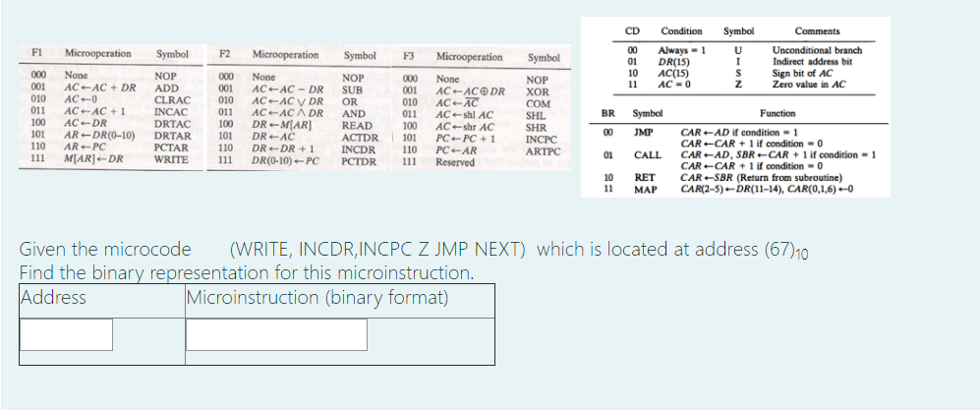Click 'Unconditional branch' comment text
980x410 pixels.
click(817, 50)
